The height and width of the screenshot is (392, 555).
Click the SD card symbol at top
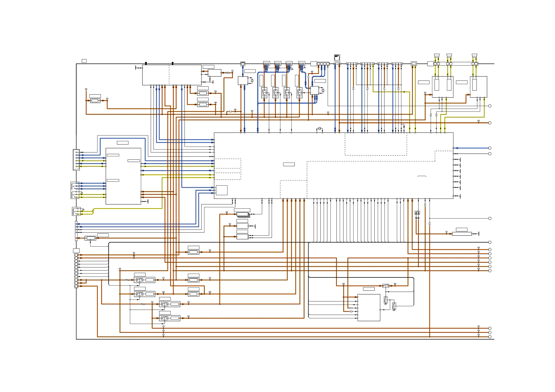click(x=337, y=58)
